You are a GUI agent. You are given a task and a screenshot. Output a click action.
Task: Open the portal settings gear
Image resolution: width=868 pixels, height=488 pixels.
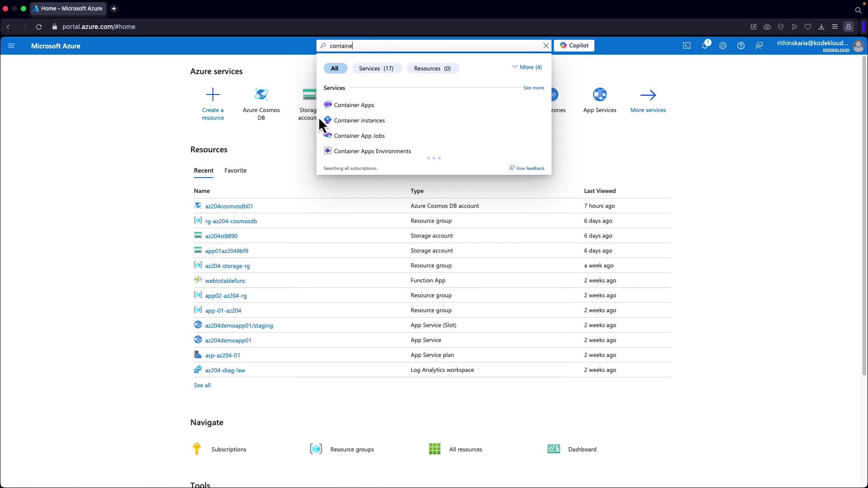(722, 46)
